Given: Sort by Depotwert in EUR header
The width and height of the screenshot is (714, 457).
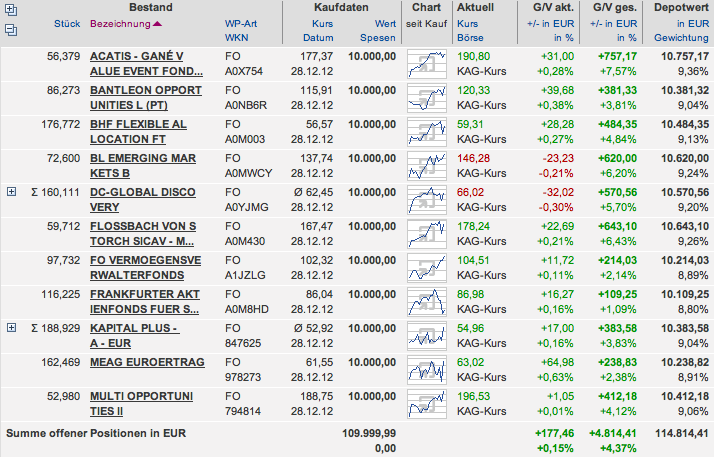Looking at the screenshot, I should click(x=693, y=24).
